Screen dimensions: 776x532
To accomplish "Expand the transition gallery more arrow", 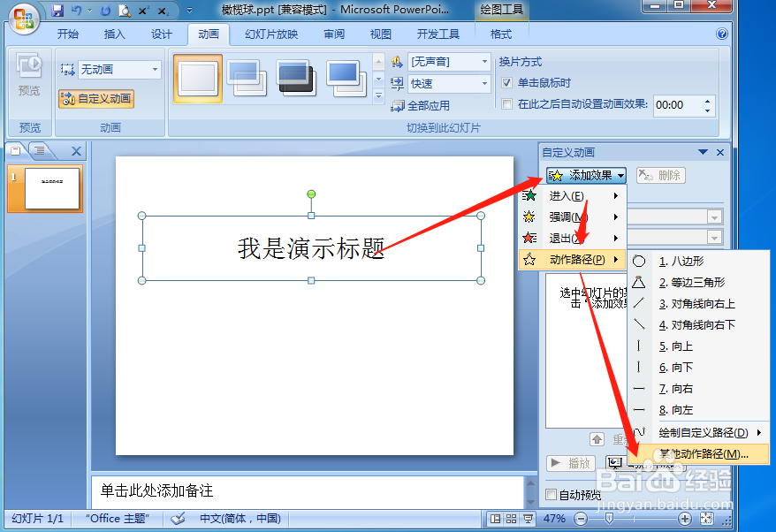I will (378, 96).
